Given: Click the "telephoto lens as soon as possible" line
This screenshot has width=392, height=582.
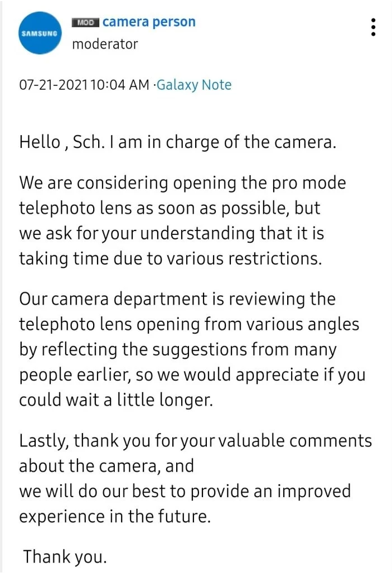Looking at the screenshot, I should (x=170, y=208).
